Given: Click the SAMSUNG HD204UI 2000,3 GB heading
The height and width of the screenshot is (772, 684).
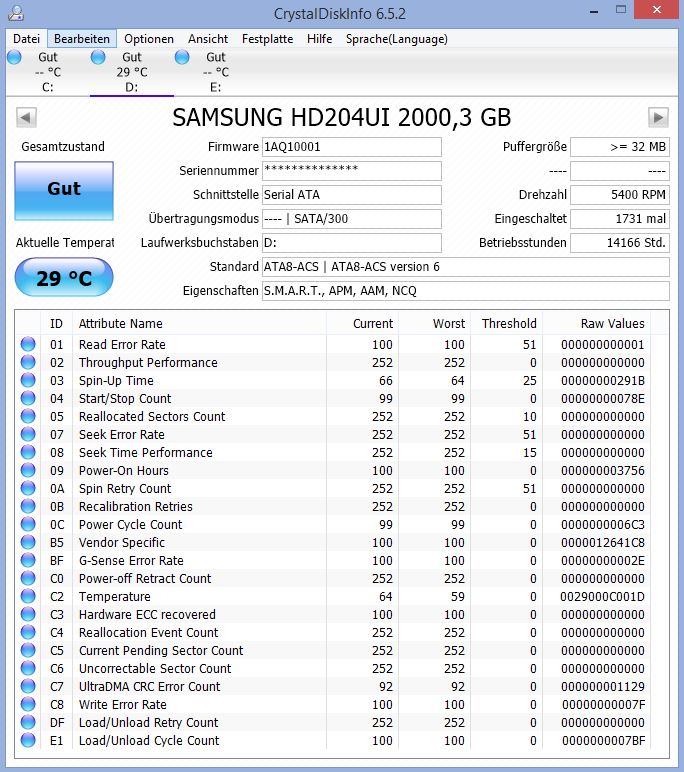Looking at the screenshot, I should pos(342,118).
